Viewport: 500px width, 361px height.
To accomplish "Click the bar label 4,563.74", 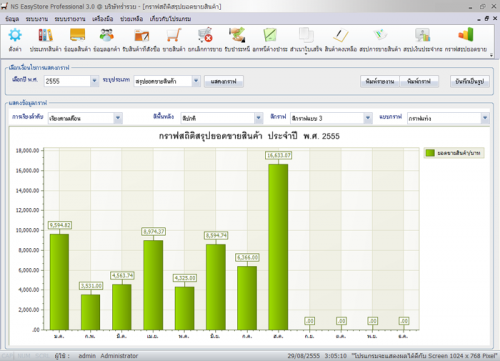I will (122, 275).
